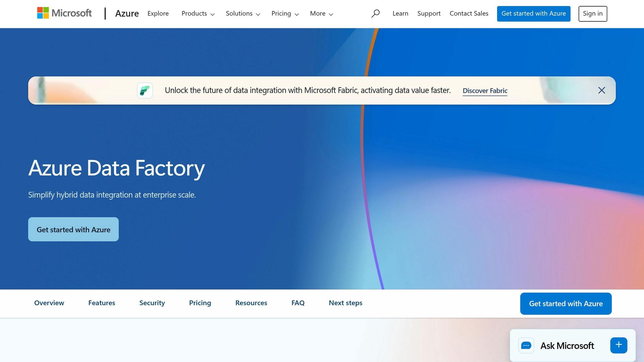Follow the Discover Fabric link
This screenshot has height=362, width=644.
tap(485, 91)
